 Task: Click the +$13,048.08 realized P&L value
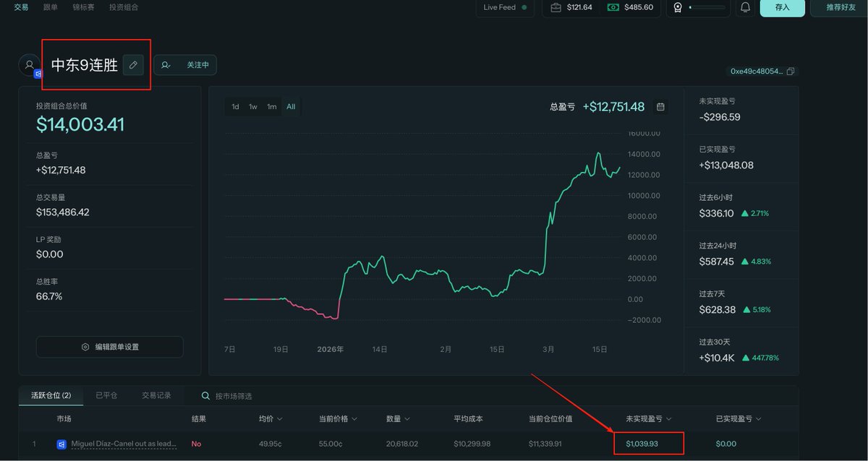[x=726, y=165]
